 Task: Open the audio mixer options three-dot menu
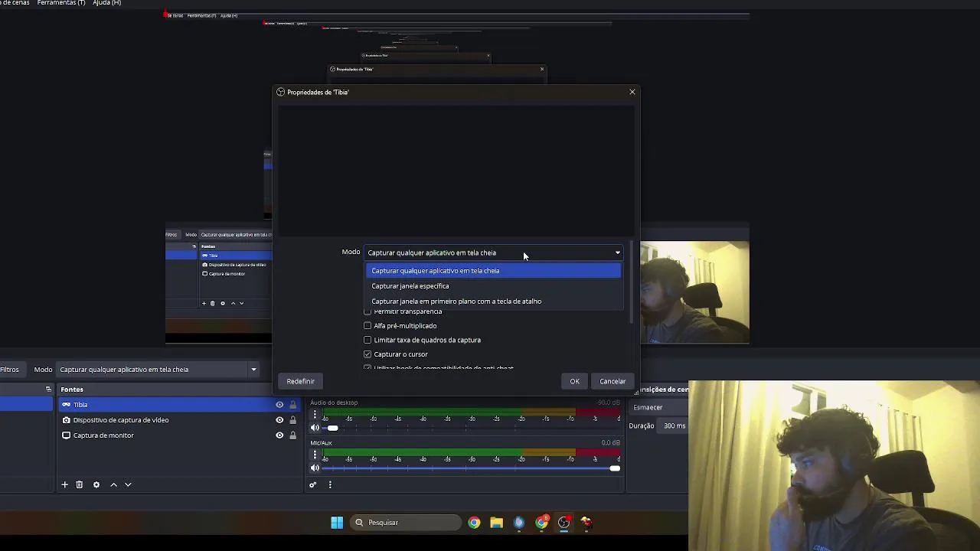coord(330,484)
